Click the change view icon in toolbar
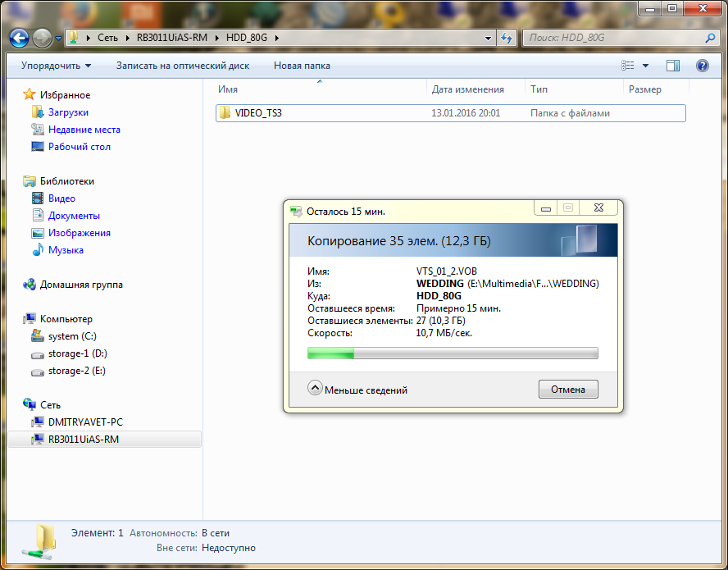This screenshot has height=570, width=728. [628, 66]
